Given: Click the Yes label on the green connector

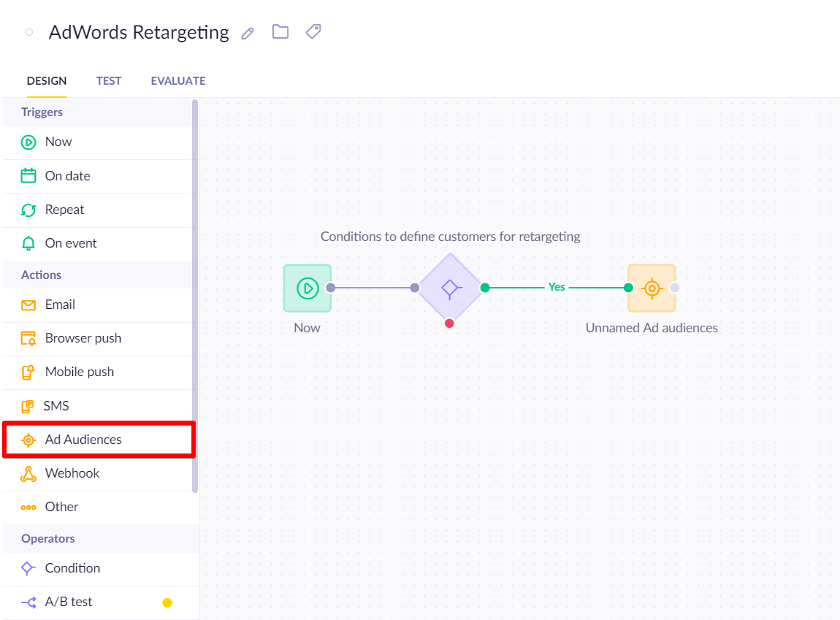Looking at the screenshot, I should click(x=557, y=288).
